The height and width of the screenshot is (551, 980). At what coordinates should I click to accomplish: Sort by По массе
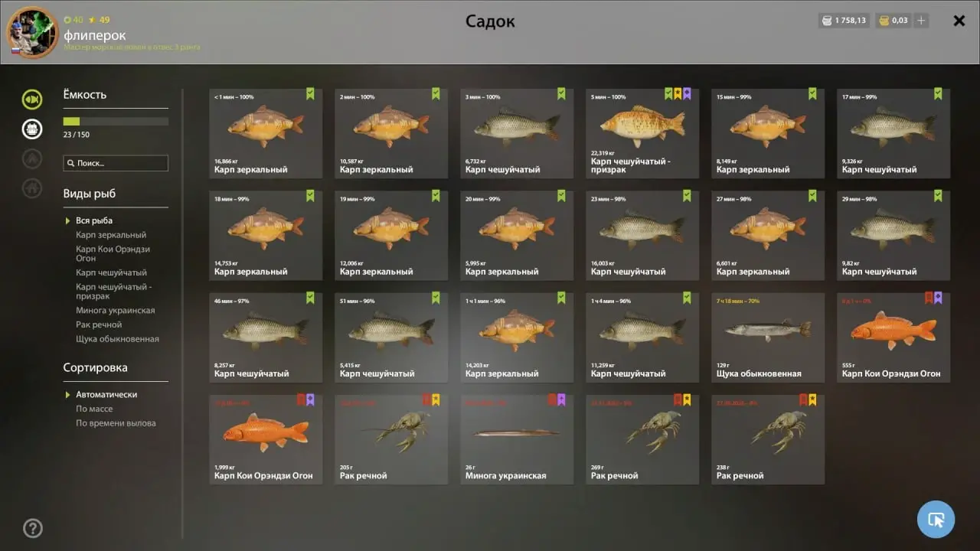94,409
